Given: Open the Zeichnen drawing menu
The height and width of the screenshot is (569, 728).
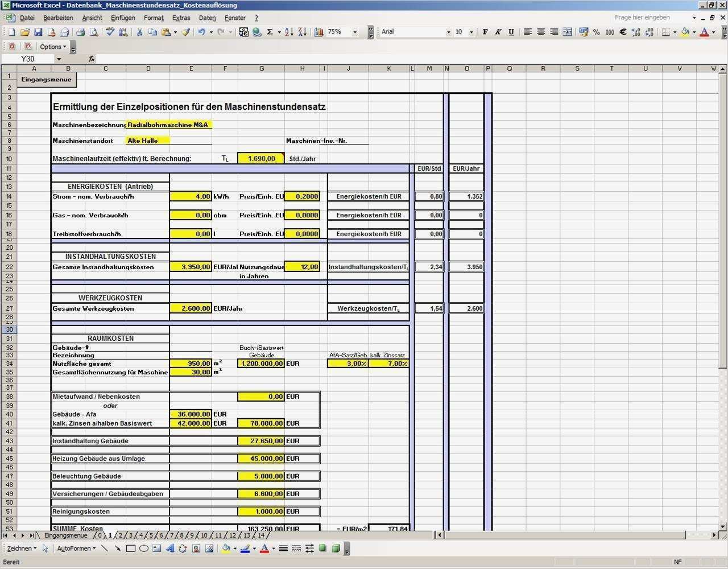Looking at the screenshot, I should click(22, 549).
